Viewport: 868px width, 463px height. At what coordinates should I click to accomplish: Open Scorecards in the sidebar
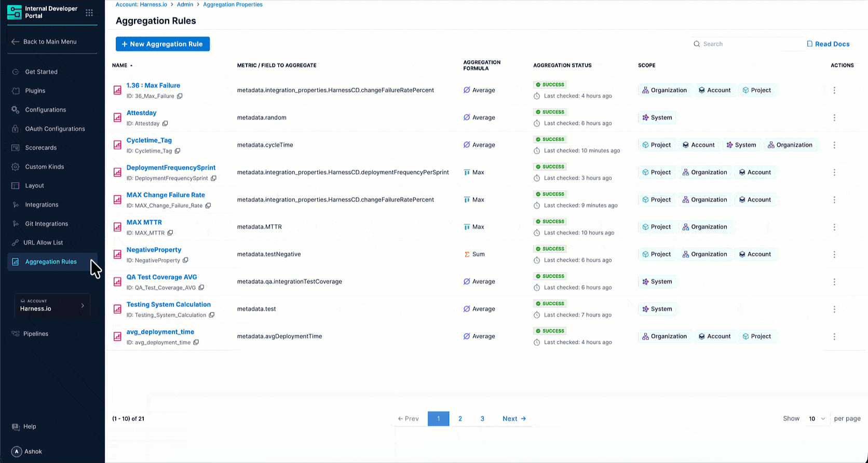[40, 148]
